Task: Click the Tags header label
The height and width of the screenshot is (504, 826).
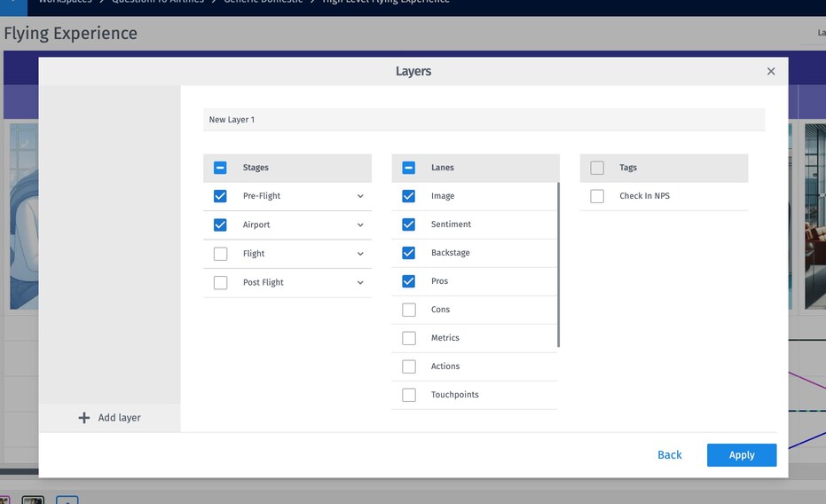Action: point(628,168)
